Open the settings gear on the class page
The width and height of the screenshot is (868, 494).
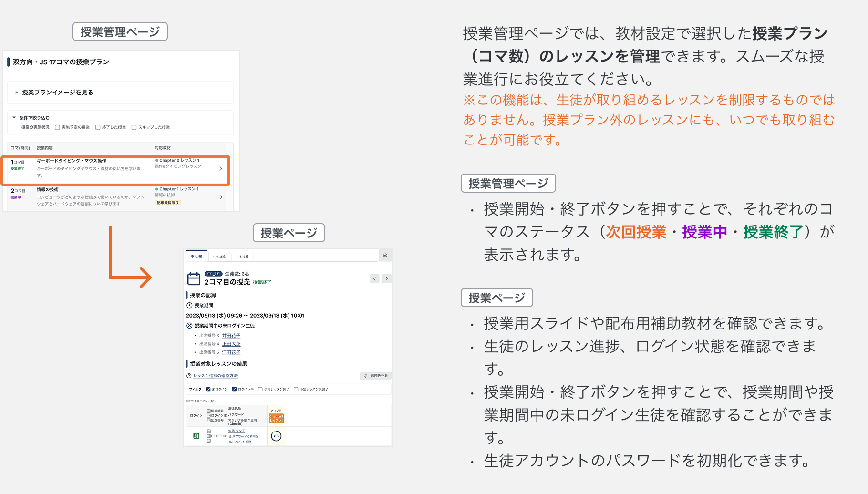coord(385,255)
